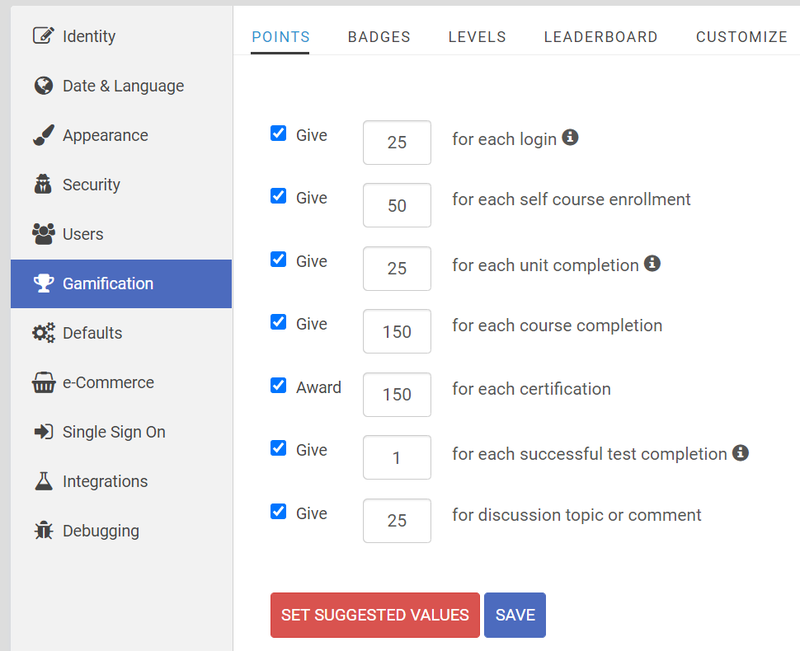The width and height of the screenshot is (800, 651).
Task: Toggle the Award certification points checkbox
Action: (x=278, y=385)
